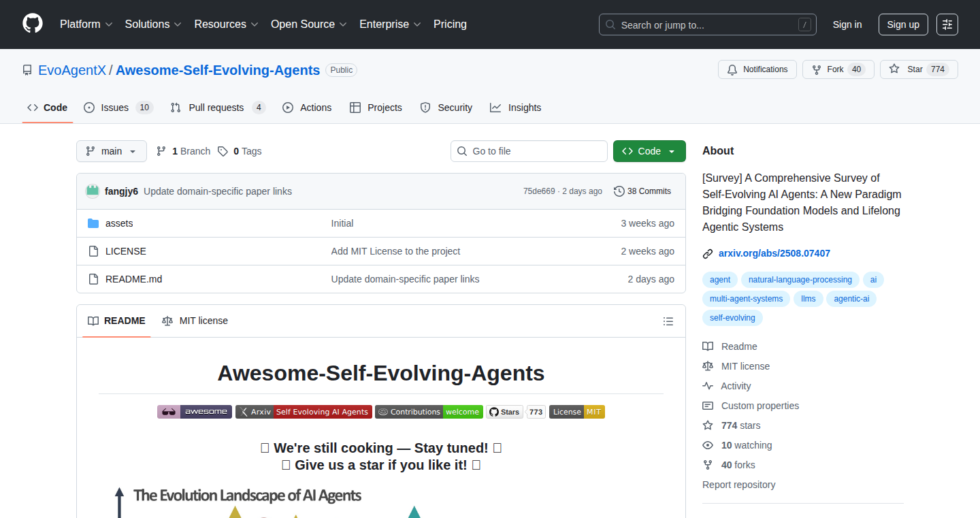Click the Sign up button
This screenshot has height=518, width=980.
903,25
